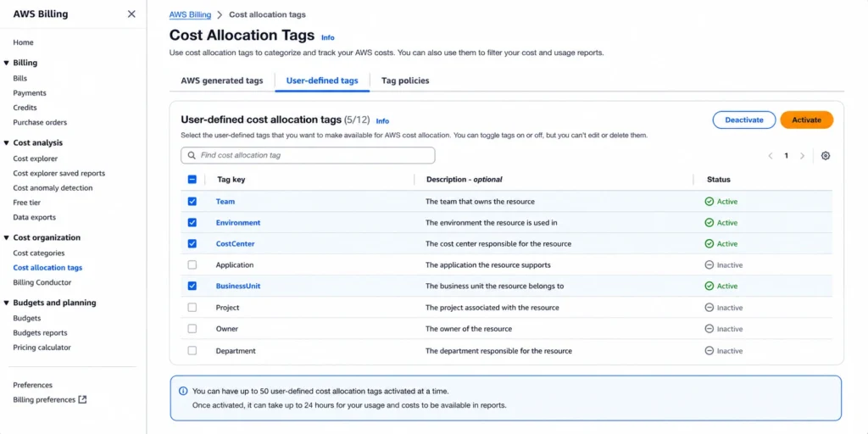Click Inactive status icon for Department
Image resolution: width=868 pixels, height=434 pixels.
[709, 350]
